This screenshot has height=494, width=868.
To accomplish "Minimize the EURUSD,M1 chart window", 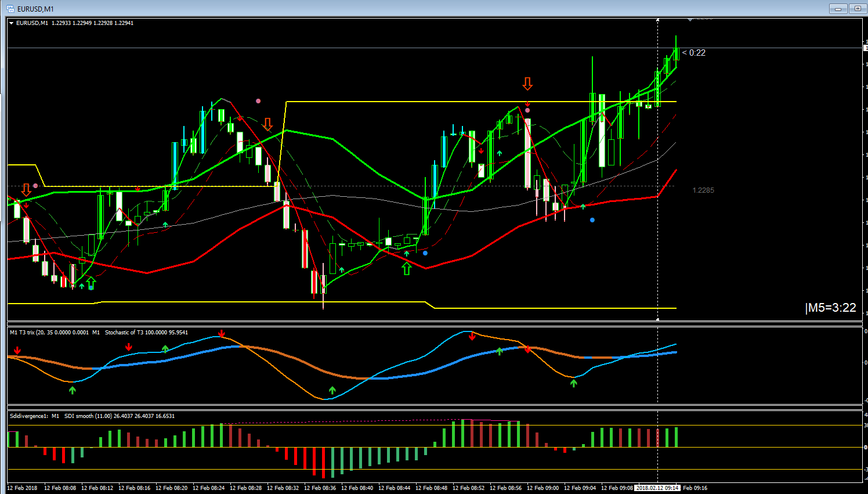I will point(838,9).
